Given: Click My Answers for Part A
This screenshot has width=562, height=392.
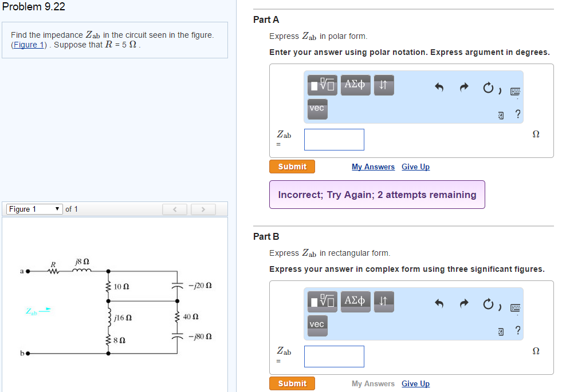Looking at the screenshot, I should pos(373,167).
